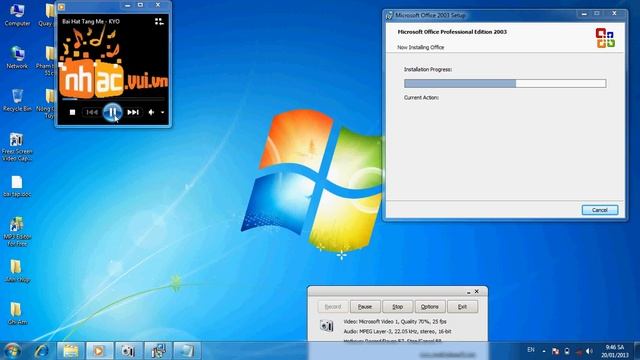The height and width of the screenshot is (360, 640).
Task: Select the bai tap.doc file icon
Action: [17, 186]
